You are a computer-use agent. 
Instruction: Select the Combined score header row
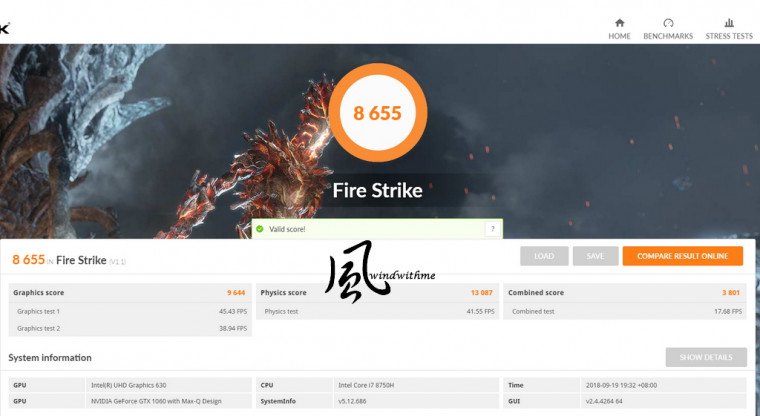[625, 293]
